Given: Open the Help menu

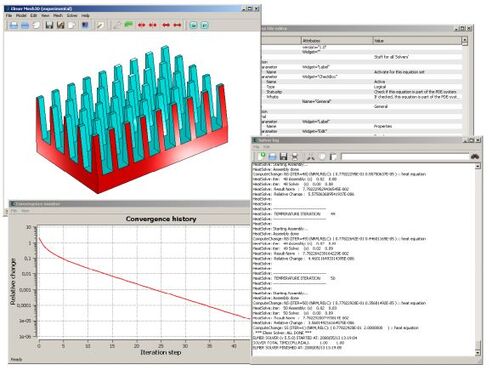Looking at the screenshot, I should (x=86, y=16).
